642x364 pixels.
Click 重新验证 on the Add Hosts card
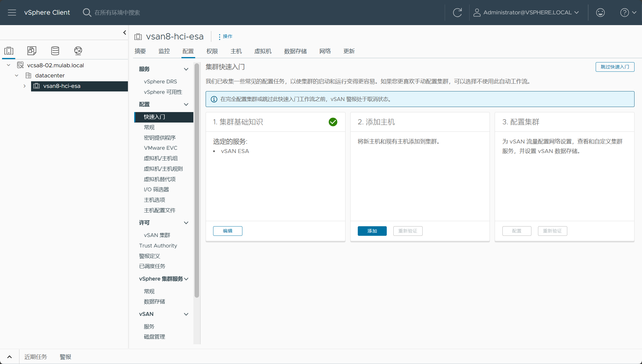click(408, 231)
